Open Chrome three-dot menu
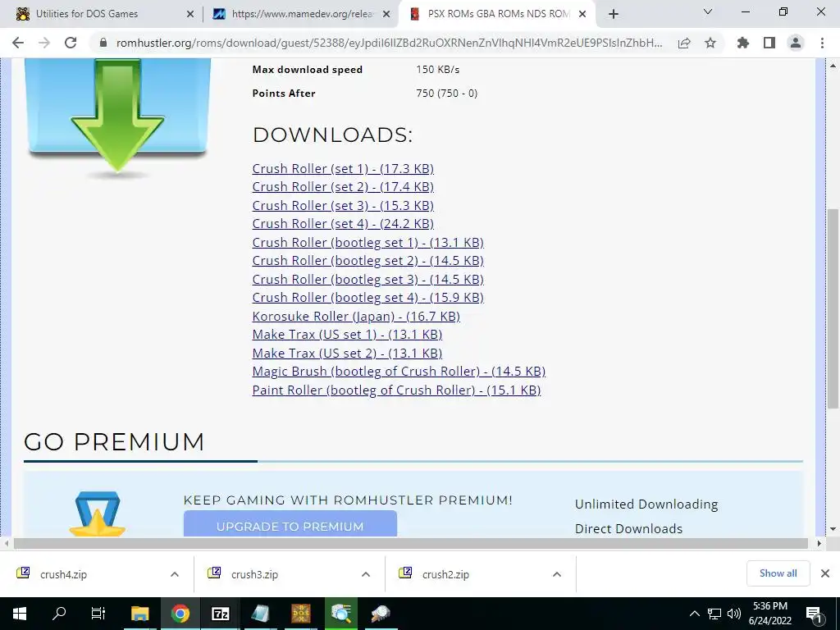 point(822,43)
